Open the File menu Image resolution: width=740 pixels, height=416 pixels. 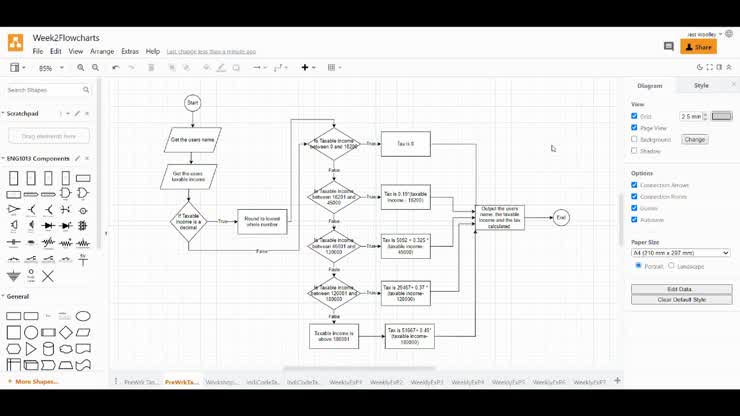(38, 51)
